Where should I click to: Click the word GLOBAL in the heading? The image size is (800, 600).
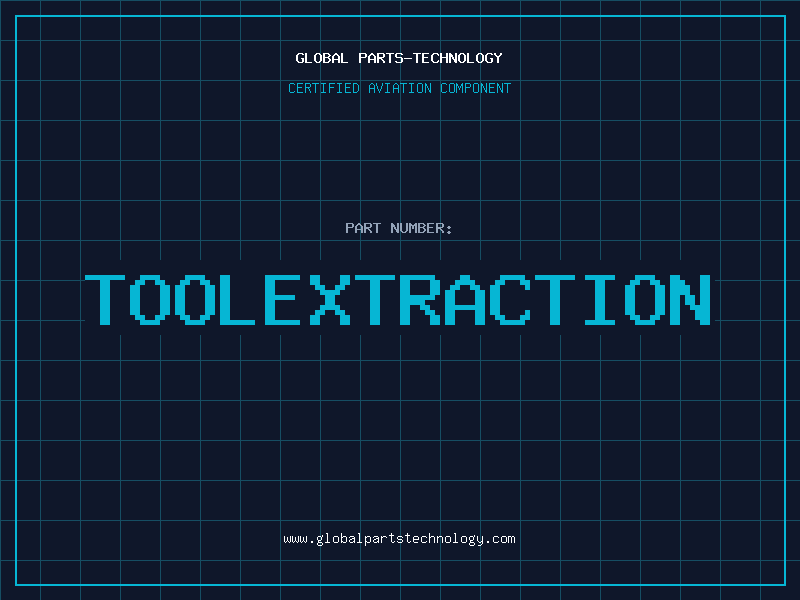point(322,58)
